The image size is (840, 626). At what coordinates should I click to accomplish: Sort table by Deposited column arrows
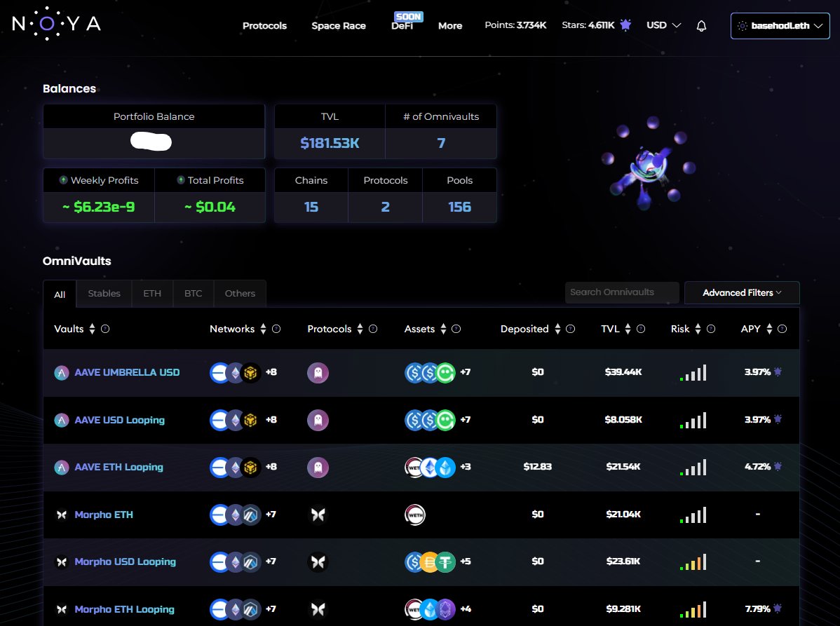557,329
